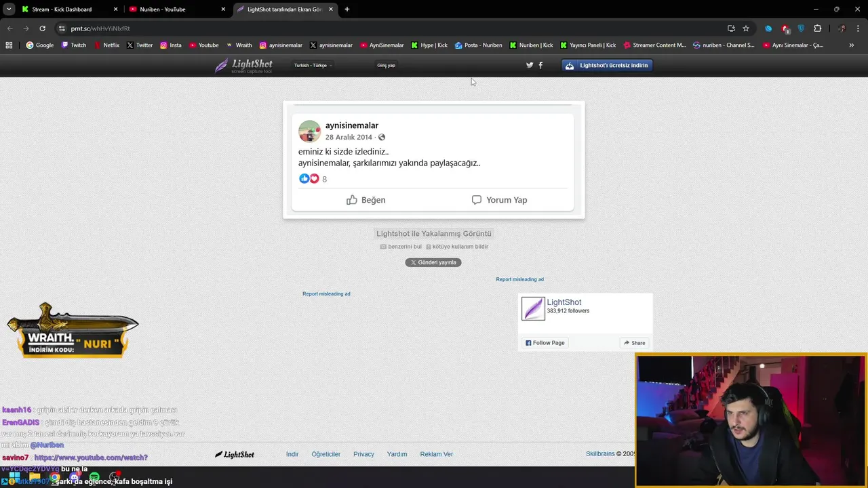
Task: Show hidden bookmarks with the double chevron
Action: coord(852,45)
